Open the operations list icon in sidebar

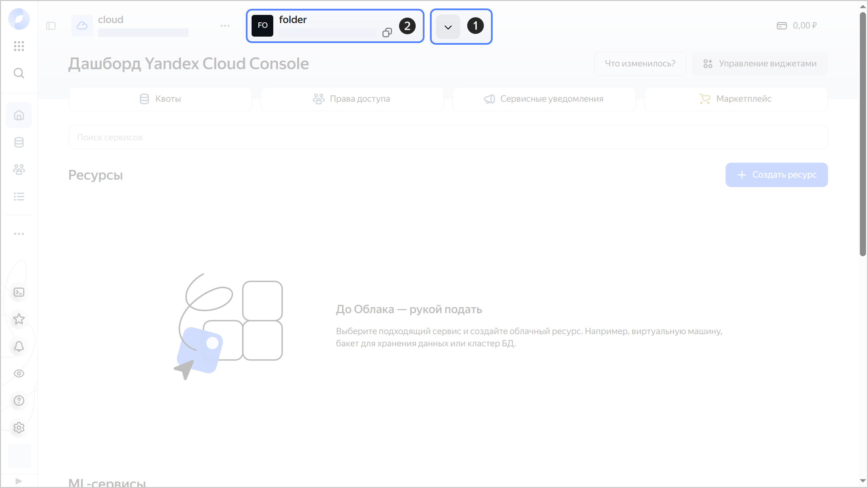[19, 197]
